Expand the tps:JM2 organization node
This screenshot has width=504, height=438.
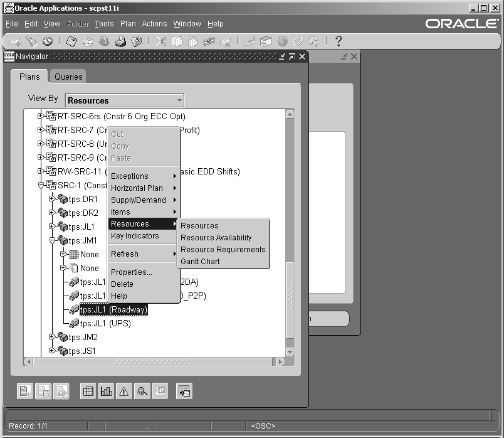(x=51, y=336)
